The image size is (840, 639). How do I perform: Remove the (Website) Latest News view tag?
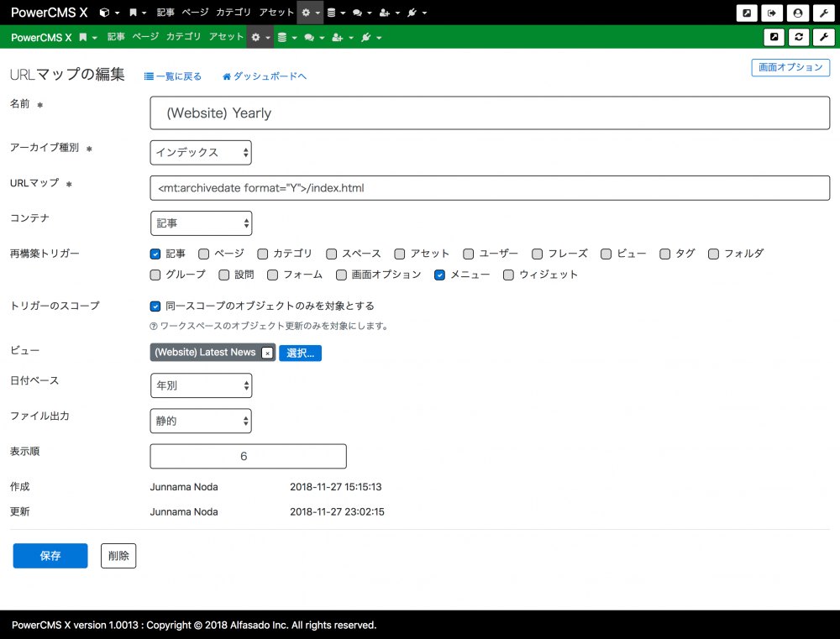click(x=267, y=353)
